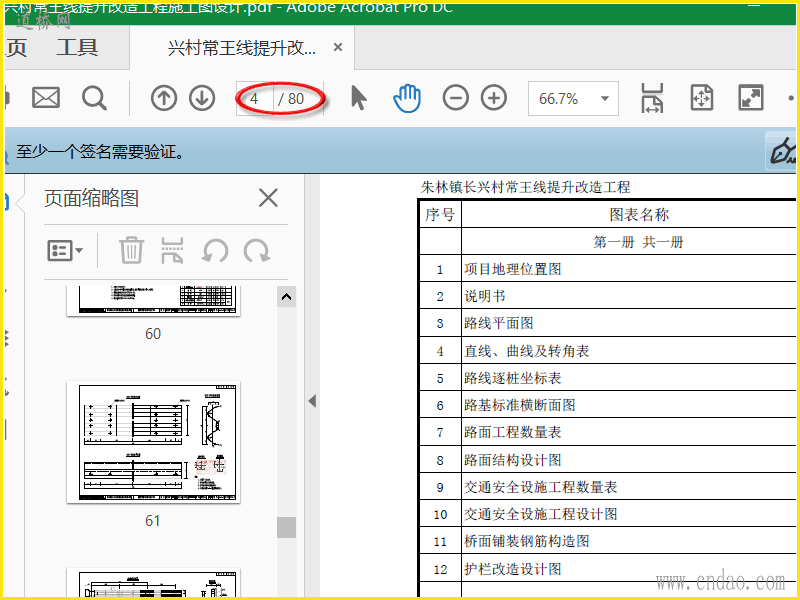The image size is (800, 600).
Task: Zoom out with the minus icon
Action: click(456, 98)
